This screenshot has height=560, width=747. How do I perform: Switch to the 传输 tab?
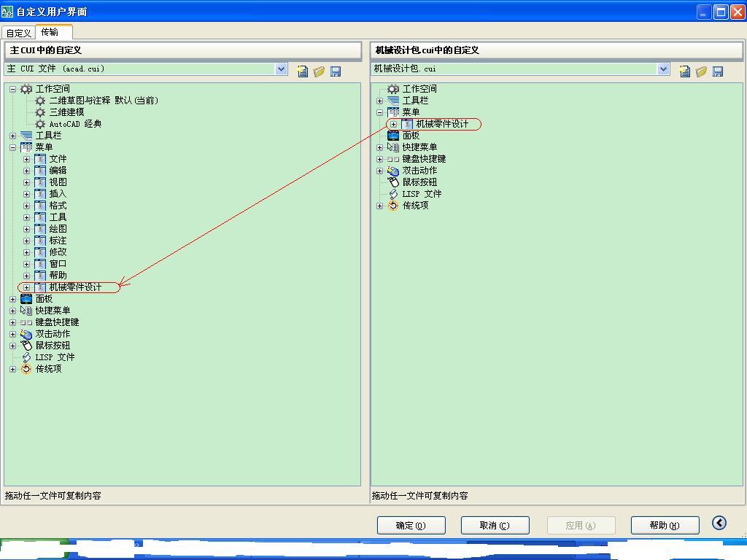coord(54,32)
